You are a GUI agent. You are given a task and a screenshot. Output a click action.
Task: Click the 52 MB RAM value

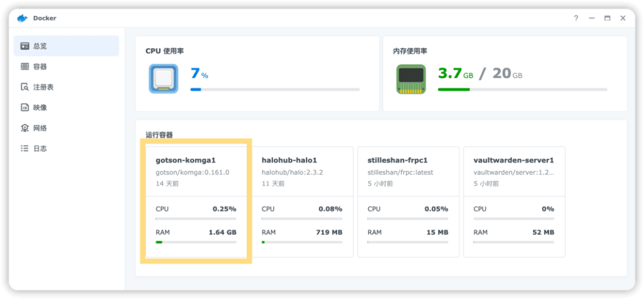543,232
